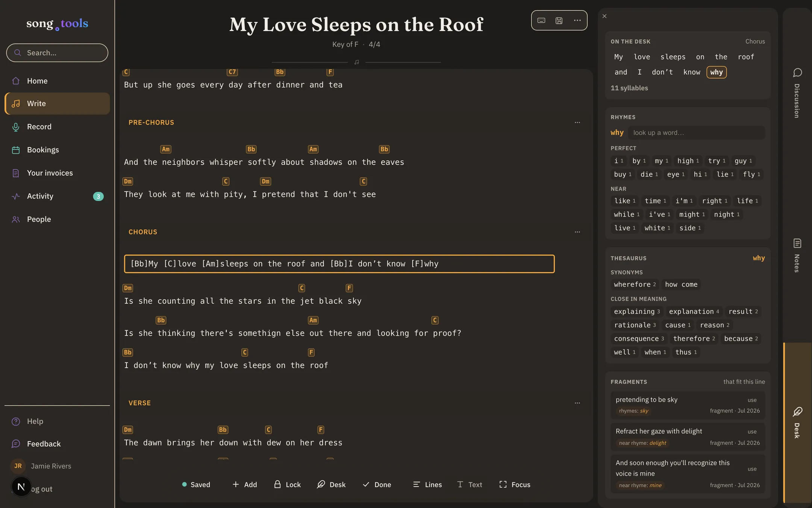This screenshot has width=812, height=508.
Task: Switch to Text view mode
Action: pos(470,485)
